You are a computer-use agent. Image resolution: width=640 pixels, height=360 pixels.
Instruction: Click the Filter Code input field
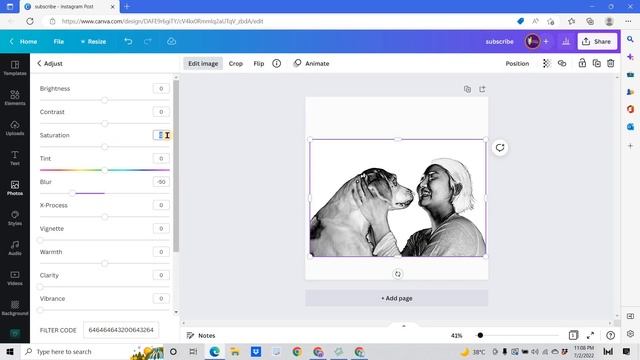pos(121,330)
